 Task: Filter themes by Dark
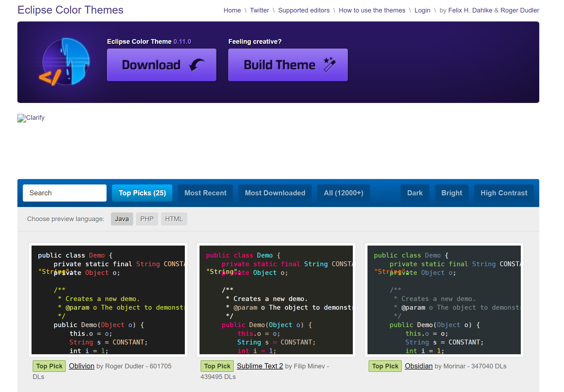(x=415, y=193)
